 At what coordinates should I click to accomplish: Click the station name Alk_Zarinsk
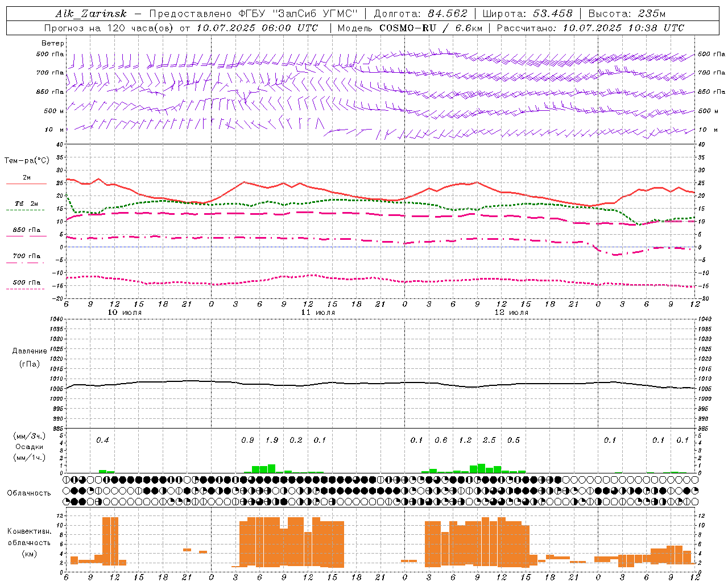point(90,14)
